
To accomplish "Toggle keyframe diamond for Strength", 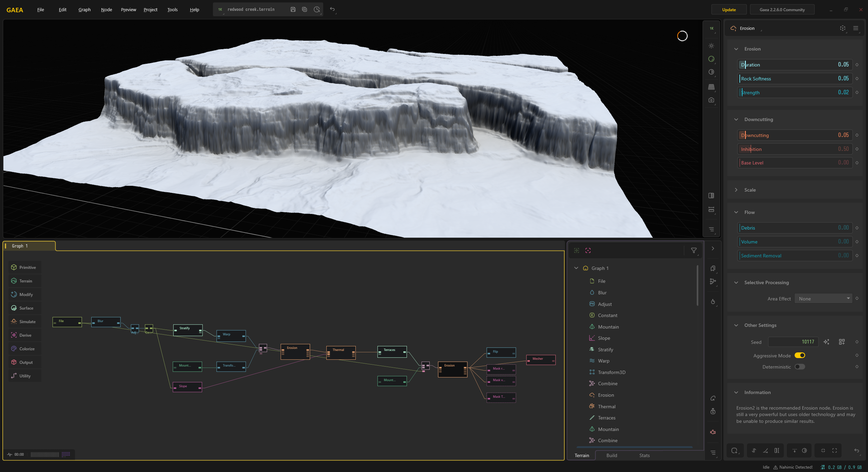I will (x=857, y=92).
